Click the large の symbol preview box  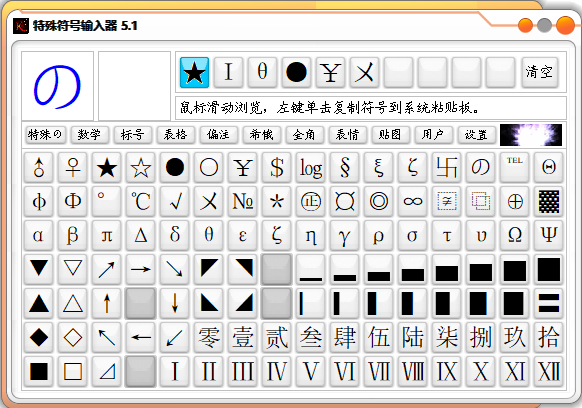pyautogui.click(x=58, y=86)
